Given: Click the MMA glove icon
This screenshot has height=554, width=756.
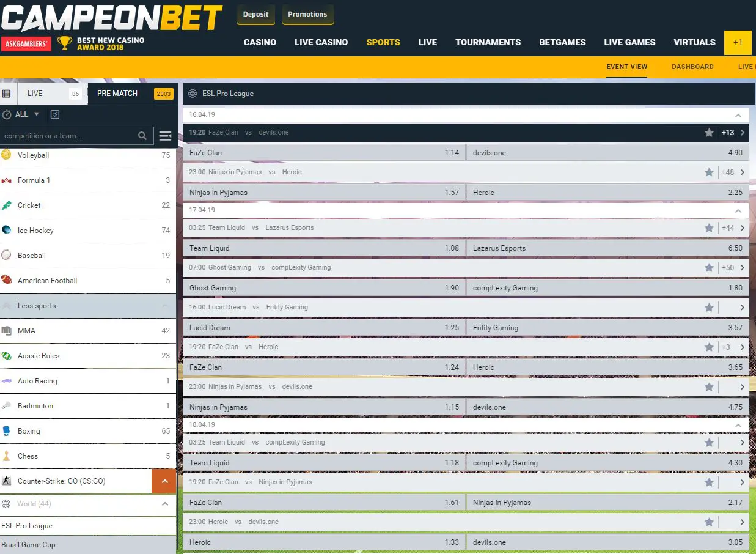Looking at the screenshot, I should [6, 331].
